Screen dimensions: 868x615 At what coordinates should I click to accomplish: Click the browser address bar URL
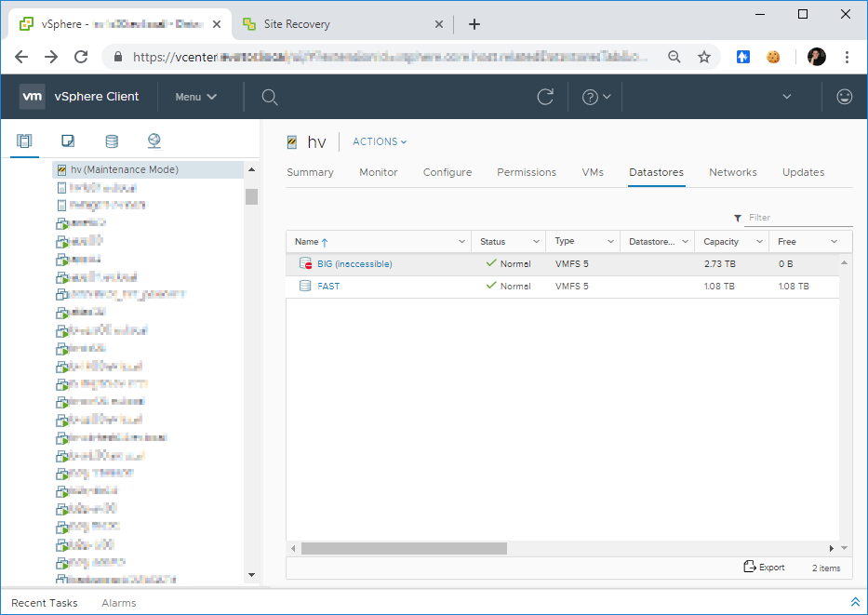(x=390, y=57)
